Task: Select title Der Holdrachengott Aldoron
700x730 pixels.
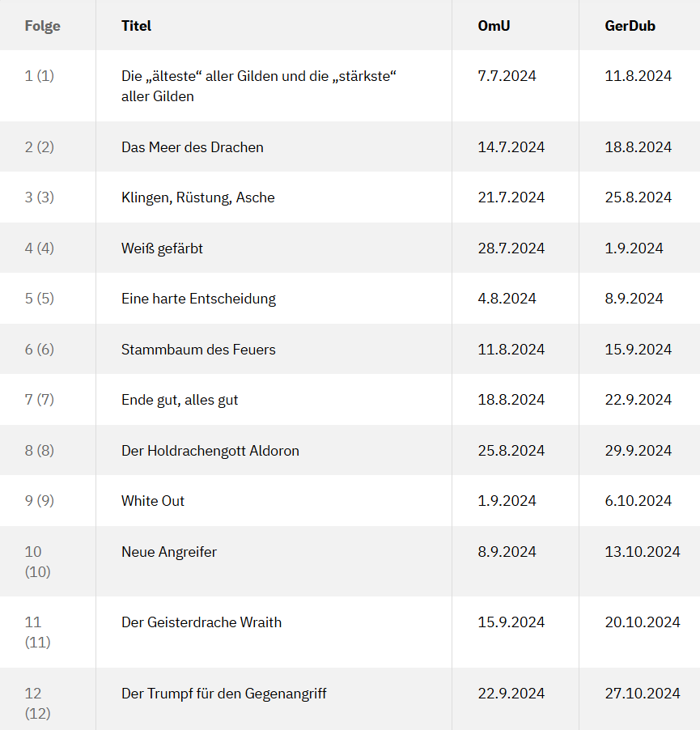Action: pos(210,451)
